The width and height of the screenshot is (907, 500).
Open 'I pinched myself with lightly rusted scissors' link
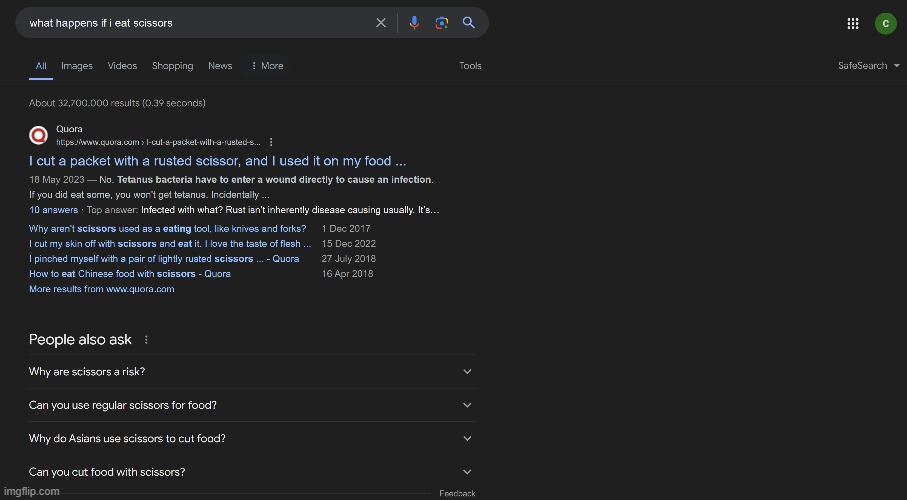[x=164, y=259]
